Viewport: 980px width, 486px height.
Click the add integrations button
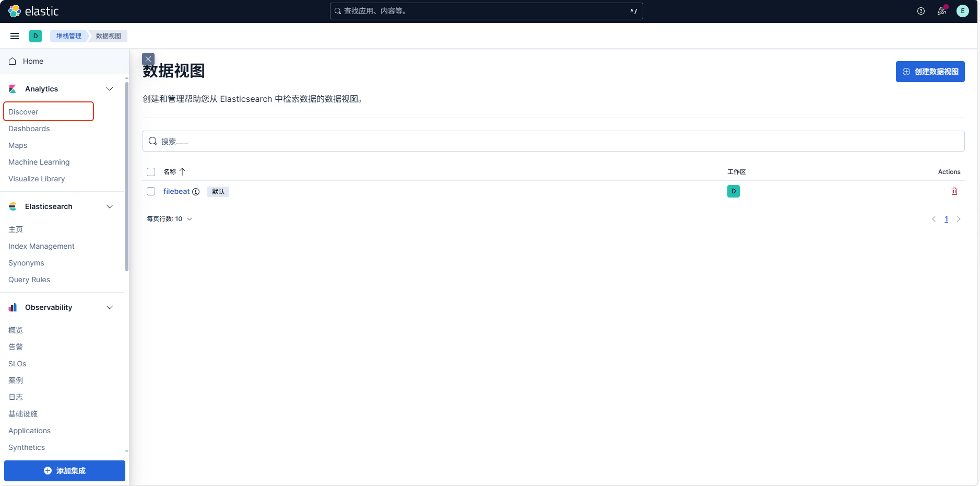coord(65,471)
